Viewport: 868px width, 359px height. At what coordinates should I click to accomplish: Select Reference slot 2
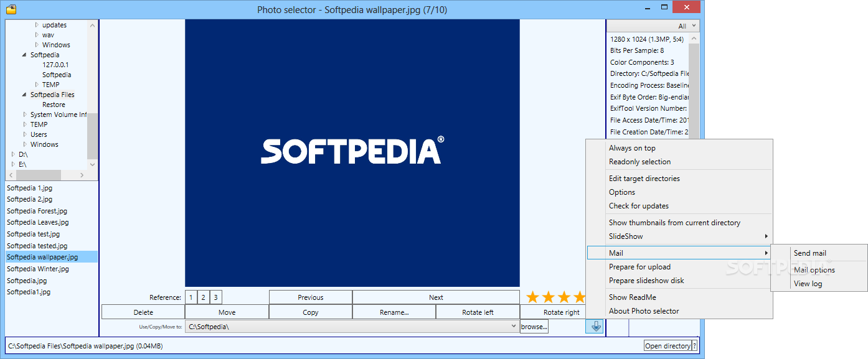tap(204, 297)
